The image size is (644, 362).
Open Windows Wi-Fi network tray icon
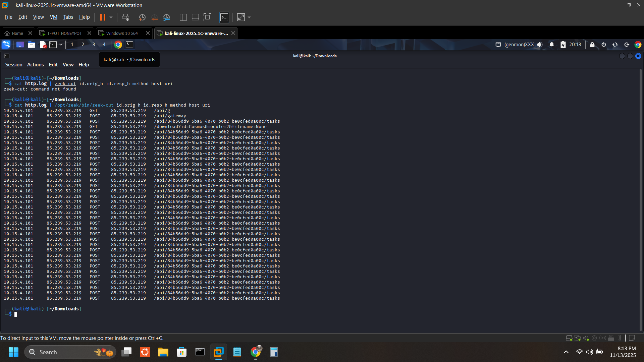click(x=579, y=352)
